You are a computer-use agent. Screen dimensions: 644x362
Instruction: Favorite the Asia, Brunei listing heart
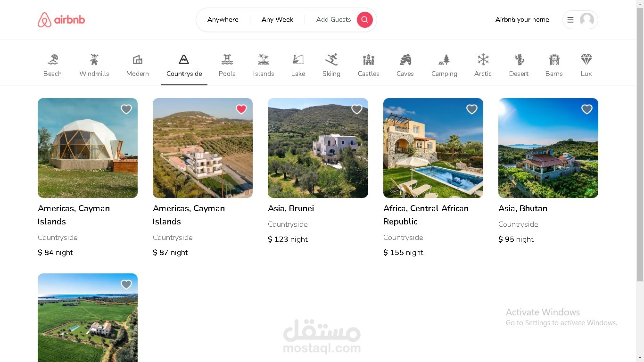[x=357, y=109]
